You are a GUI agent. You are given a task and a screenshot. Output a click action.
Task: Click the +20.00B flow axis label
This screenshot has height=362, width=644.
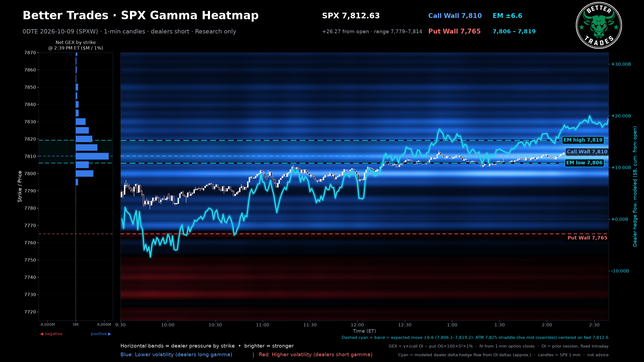[x=621, y=116]
